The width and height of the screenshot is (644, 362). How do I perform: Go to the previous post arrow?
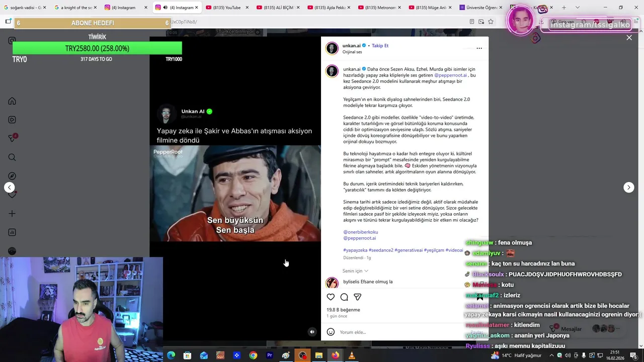tap(10, 187)
